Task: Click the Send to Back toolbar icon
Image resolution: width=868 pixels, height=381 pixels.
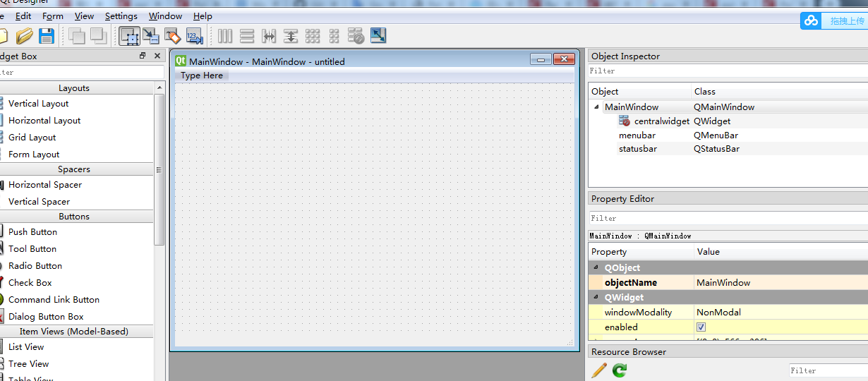Action: [x=76, y=36]
